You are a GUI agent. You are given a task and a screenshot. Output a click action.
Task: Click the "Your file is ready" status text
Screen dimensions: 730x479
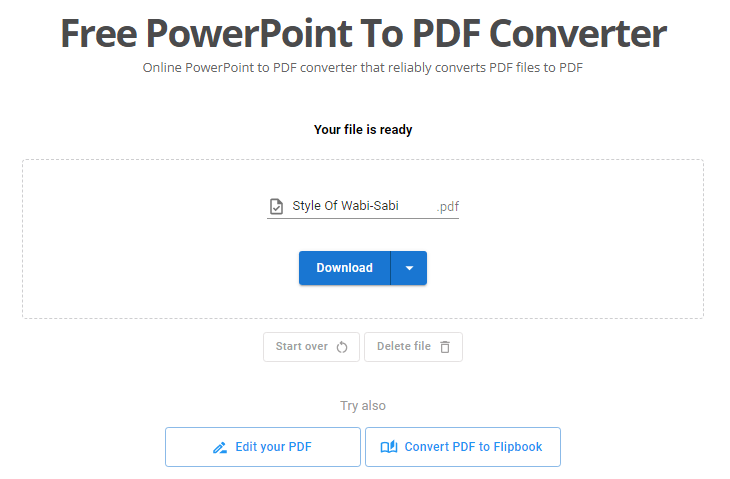pyautogui.click(x=363, y=130)
